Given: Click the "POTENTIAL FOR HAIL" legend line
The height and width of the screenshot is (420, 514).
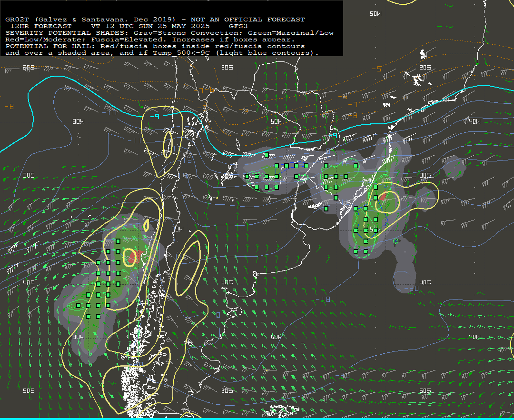Looking at the screenshot, I should pos(155,46).
